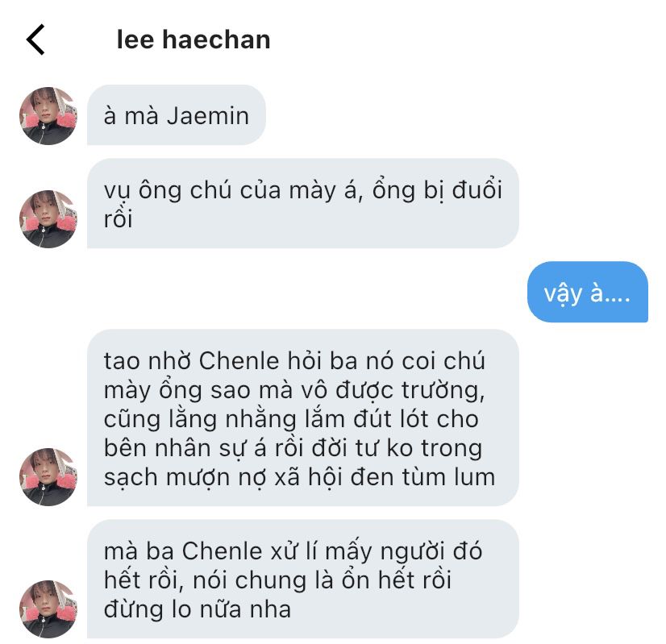Open lee haechan conversation title
Viewport: 666px width, 644px height.
(x=194, y=39)
